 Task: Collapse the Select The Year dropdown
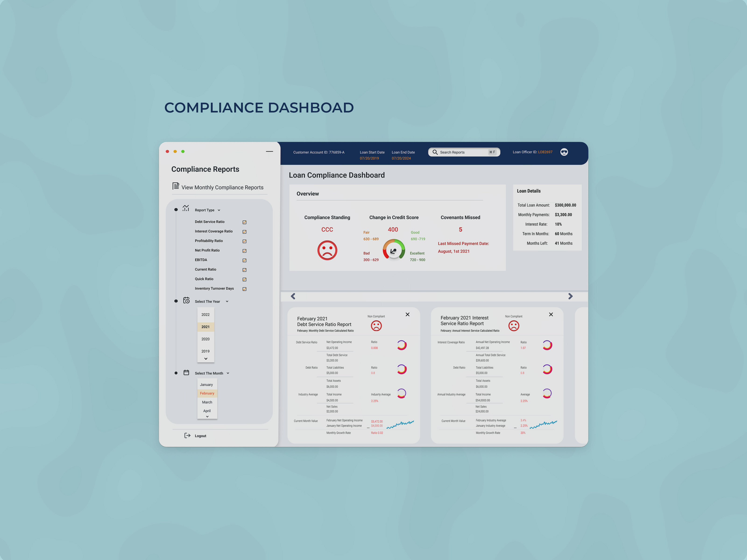point(227,302)
